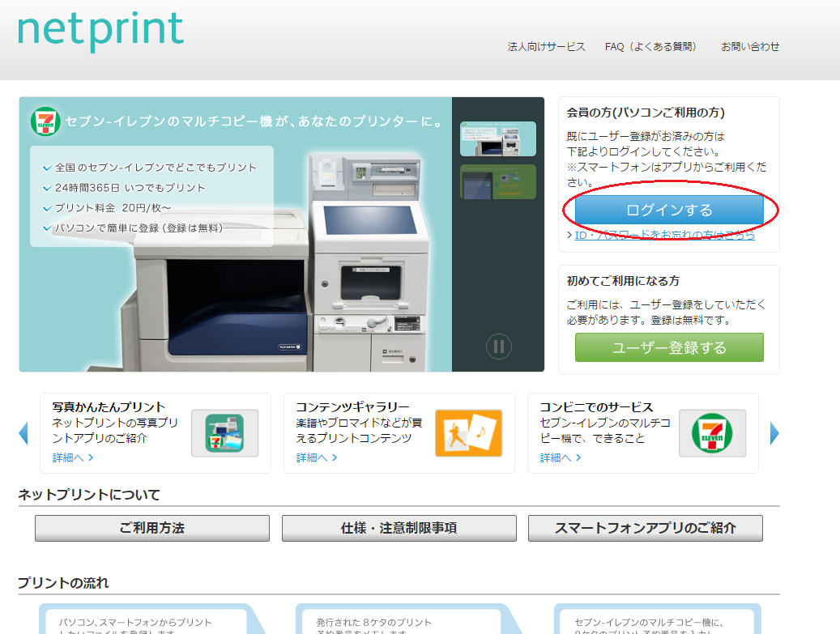Screen dimensions: 840x634
Task: Click the blue ログインする button
Action: point(669,210)
